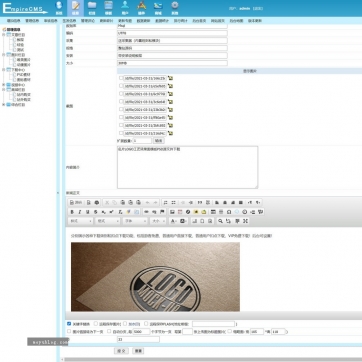Click the reset button beside submit
Image resolution: width=362 pixels, height=362 pixels.
click(x=138, y=351)
